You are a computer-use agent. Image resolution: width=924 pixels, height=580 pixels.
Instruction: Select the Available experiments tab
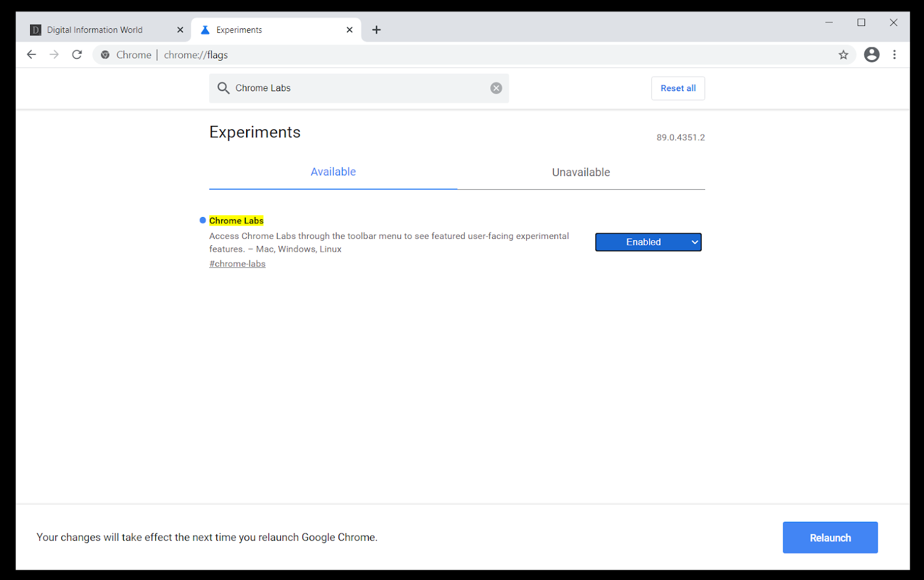tap(333, 171)
